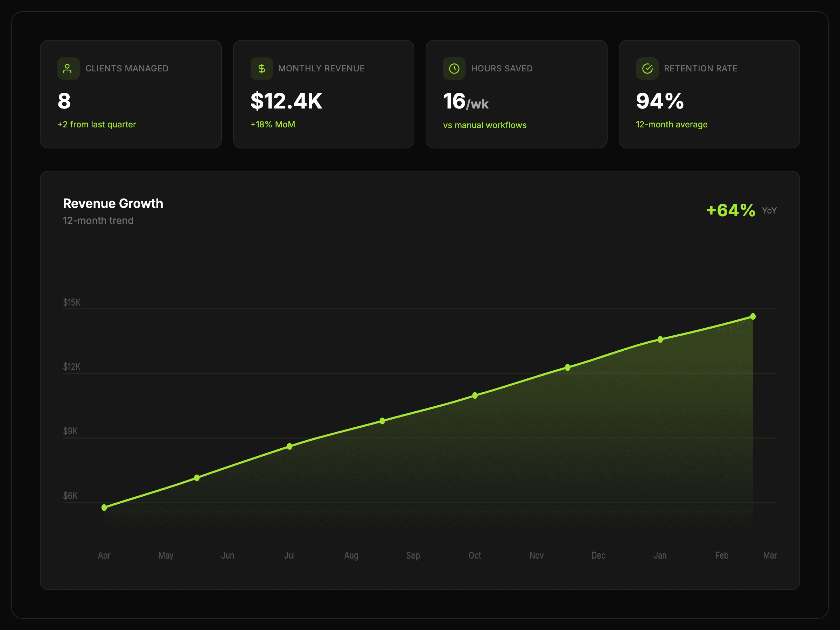Screen dimensions: 840x630
Task: Click the data point above Jan label
Action: 660,339
